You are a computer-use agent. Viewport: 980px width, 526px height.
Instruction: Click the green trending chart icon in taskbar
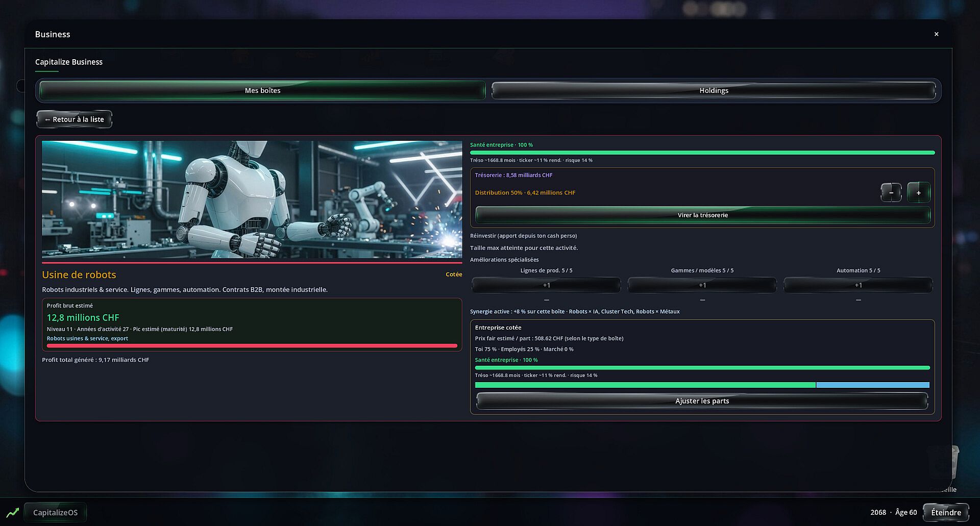(12, 512)
